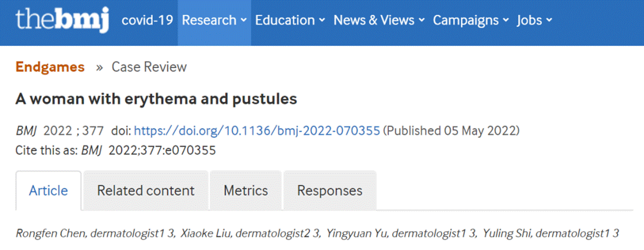Switch to the Metrics tab
Screen dimensions: 644x250
pos(245,191)
